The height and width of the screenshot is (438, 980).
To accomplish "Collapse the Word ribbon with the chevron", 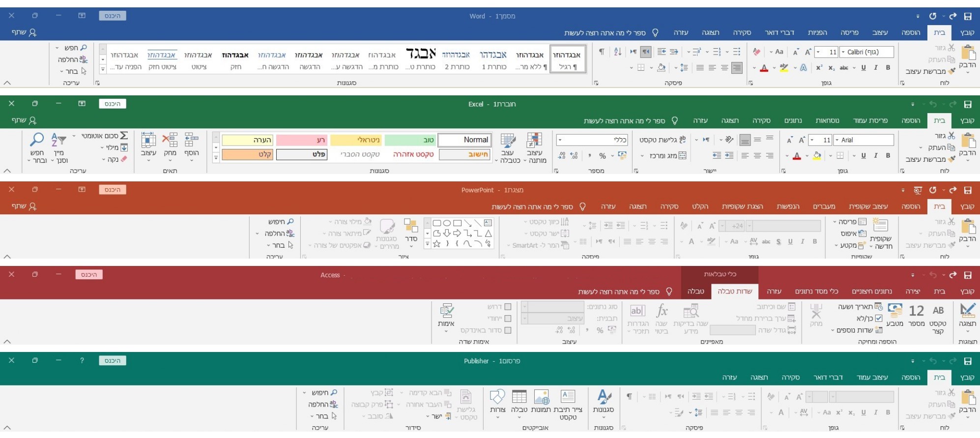I will 7,83.
